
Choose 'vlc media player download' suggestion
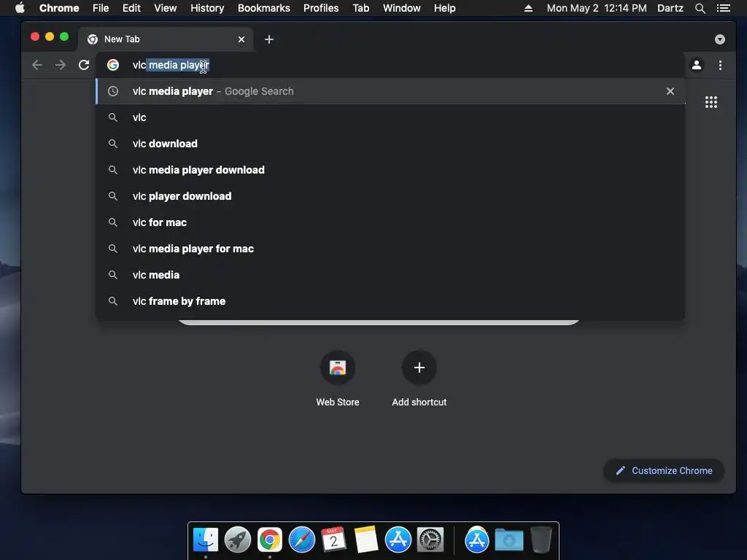pos(390,169)
